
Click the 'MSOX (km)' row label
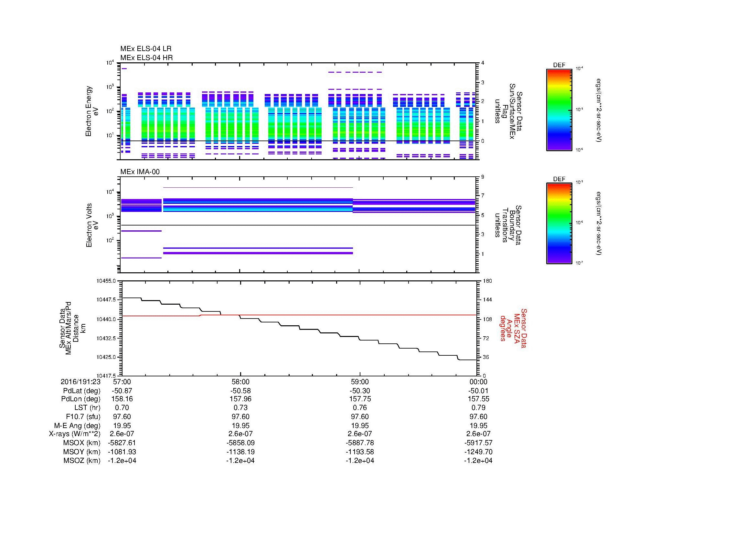click(82, 443)
